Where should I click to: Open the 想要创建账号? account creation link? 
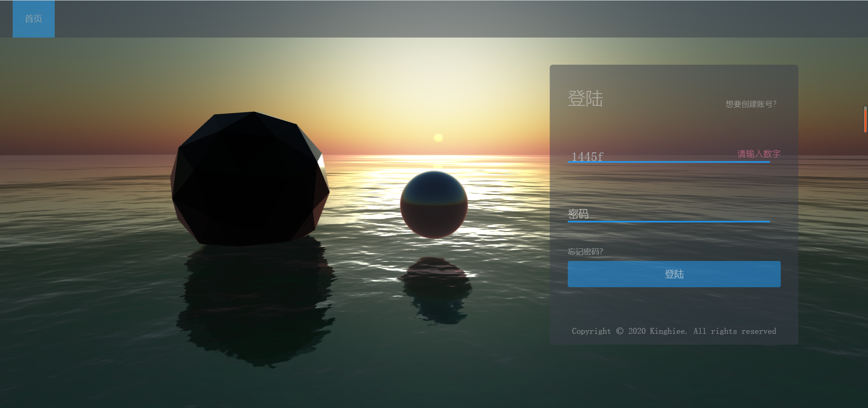click(x=750, y=104)
